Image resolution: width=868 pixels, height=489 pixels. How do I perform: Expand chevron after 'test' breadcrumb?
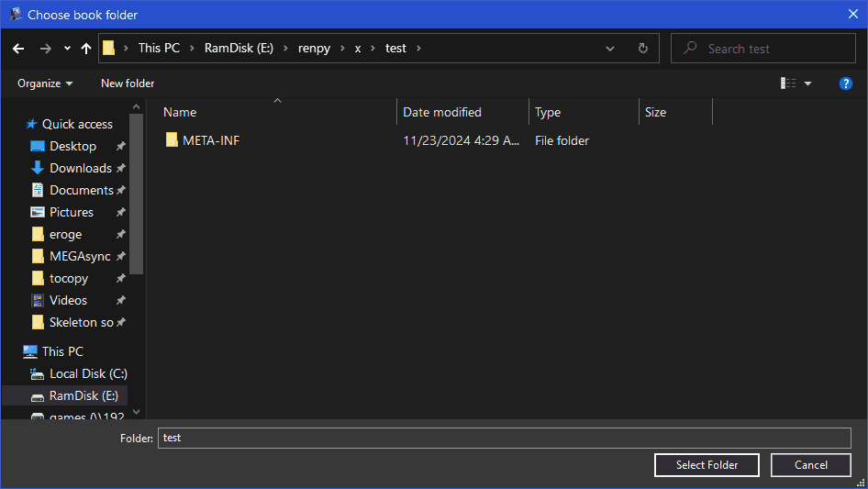pyautogui.click(x=418, y=49)
